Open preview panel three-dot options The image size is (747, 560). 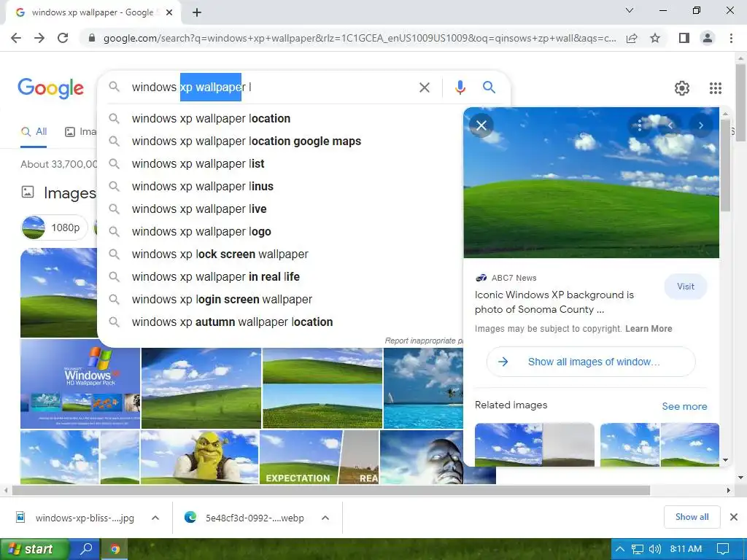(639, 125)
